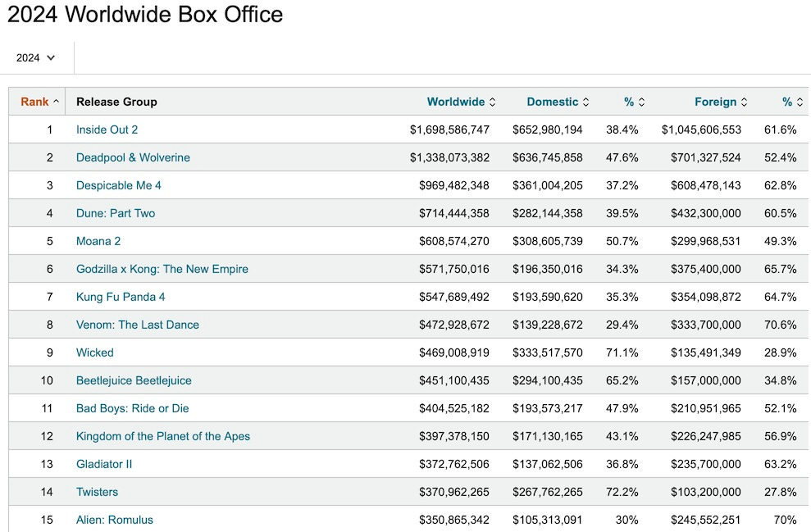Viewport: 811px width, 532px height.
Task: Open Godzilla x Kong: The New Empire
Action: [x=162, y=270]
